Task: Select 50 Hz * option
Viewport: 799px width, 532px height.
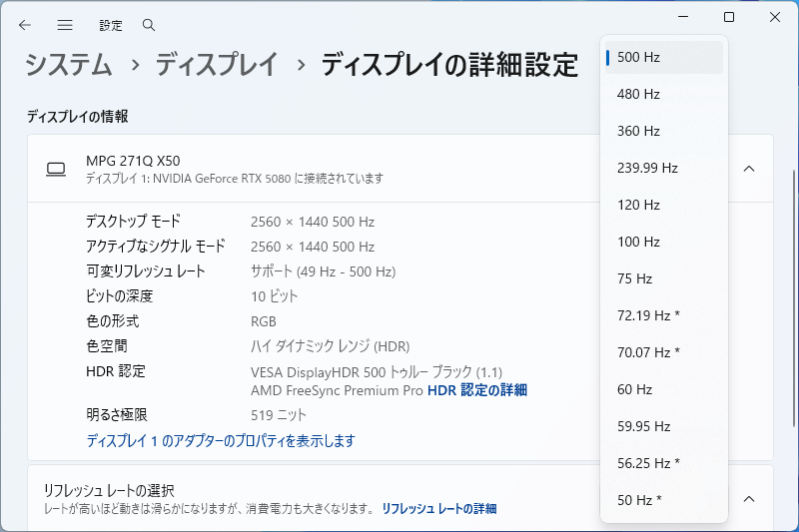Action: [664, 500]
